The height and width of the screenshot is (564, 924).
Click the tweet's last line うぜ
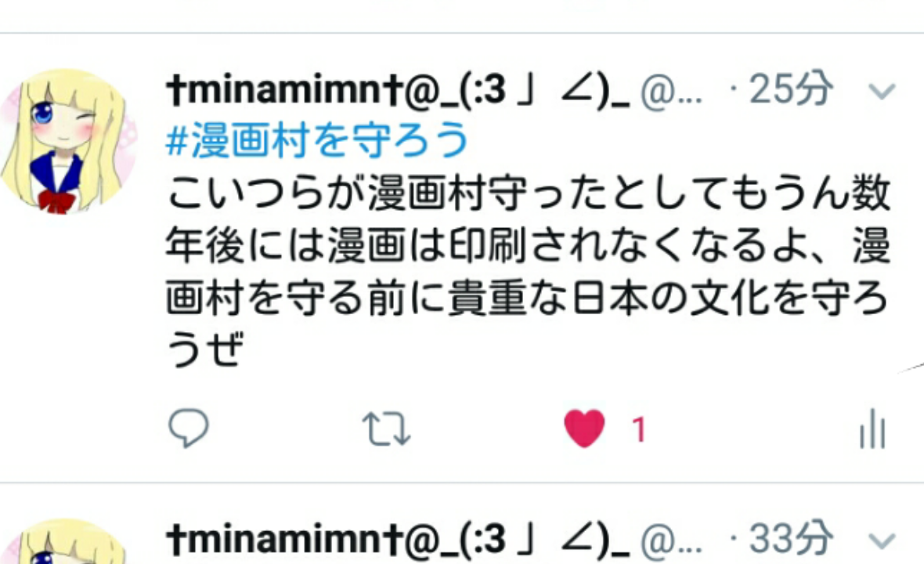[x=205, y=349]
